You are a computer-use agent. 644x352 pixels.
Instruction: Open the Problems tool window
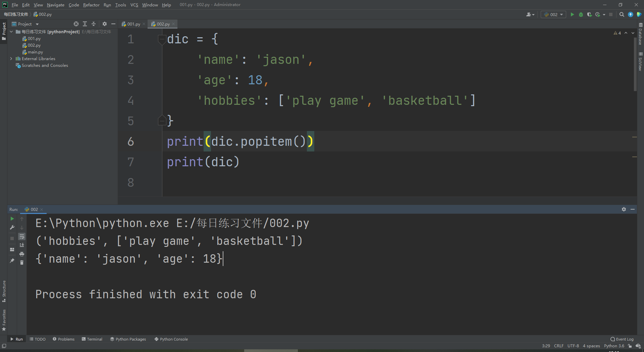(x=63, y=339)
